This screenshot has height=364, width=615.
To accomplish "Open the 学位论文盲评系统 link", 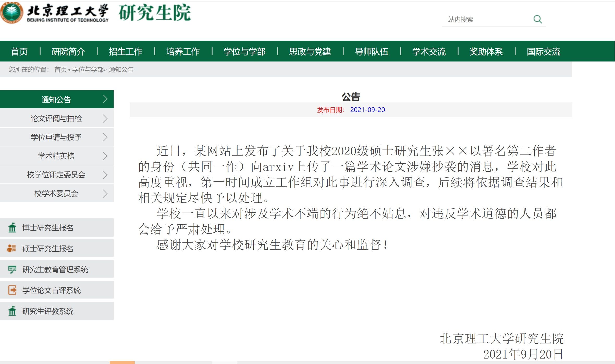I will pyautogui.click(x=57, y=290).
